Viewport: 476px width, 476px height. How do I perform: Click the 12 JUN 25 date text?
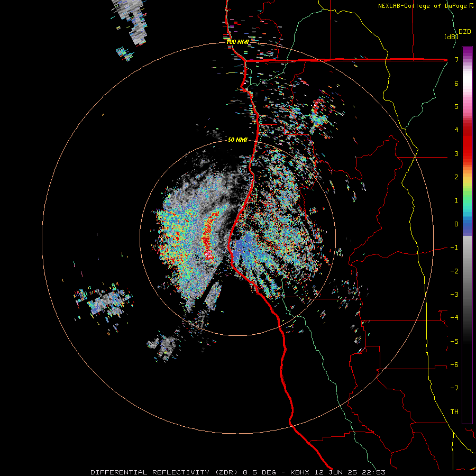point(335,472)
